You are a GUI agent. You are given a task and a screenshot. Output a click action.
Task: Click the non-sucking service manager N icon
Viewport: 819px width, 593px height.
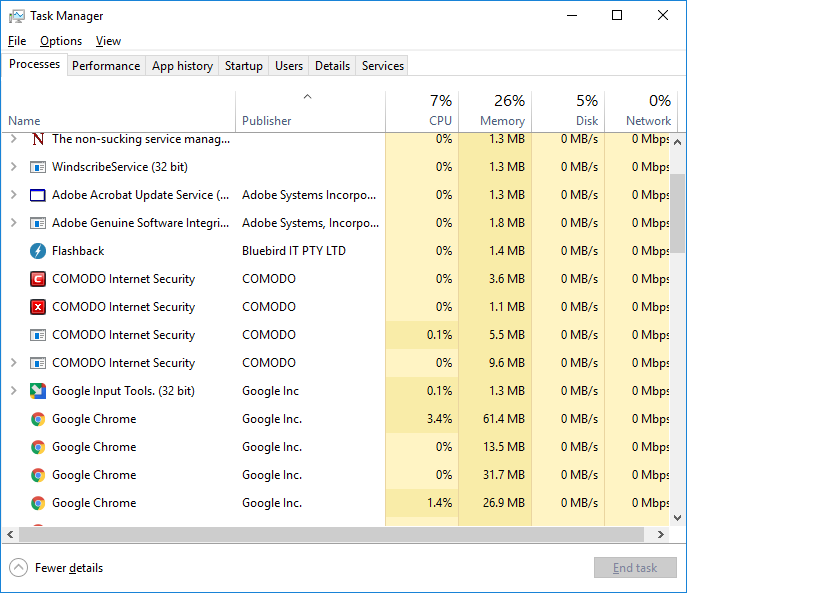(x=38, y=139)
